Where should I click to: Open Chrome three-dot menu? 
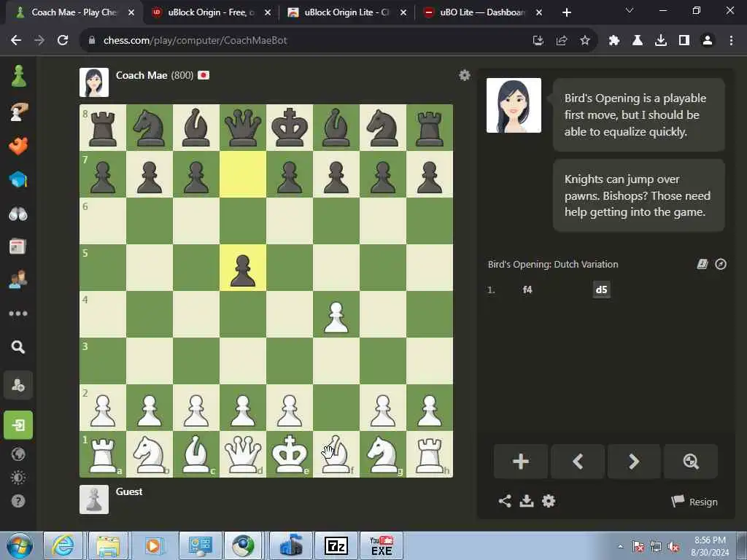[731, 41]
